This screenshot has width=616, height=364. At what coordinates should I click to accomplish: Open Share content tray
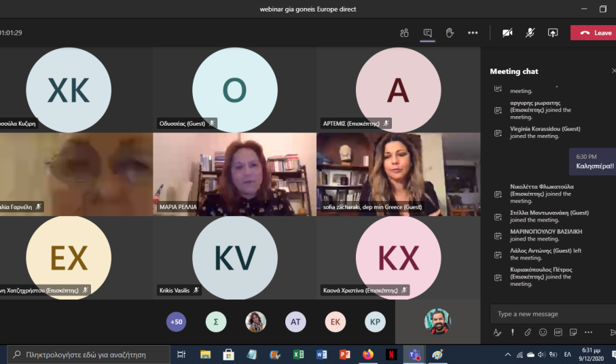tap(553, 33)
